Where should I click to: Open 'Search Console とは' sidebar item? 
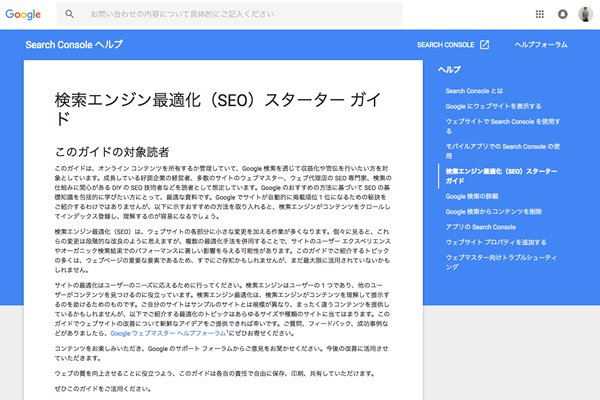pyautogui.click(x=474, y=91)
